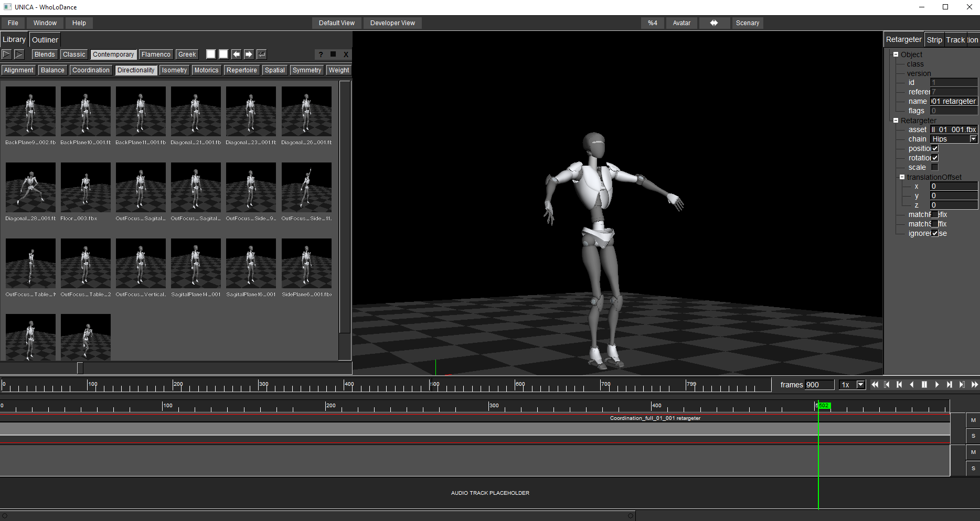Screen dimensions: 980x521
Task: Click the return arrow icon in Library toolbar
Action: [261, 55]
